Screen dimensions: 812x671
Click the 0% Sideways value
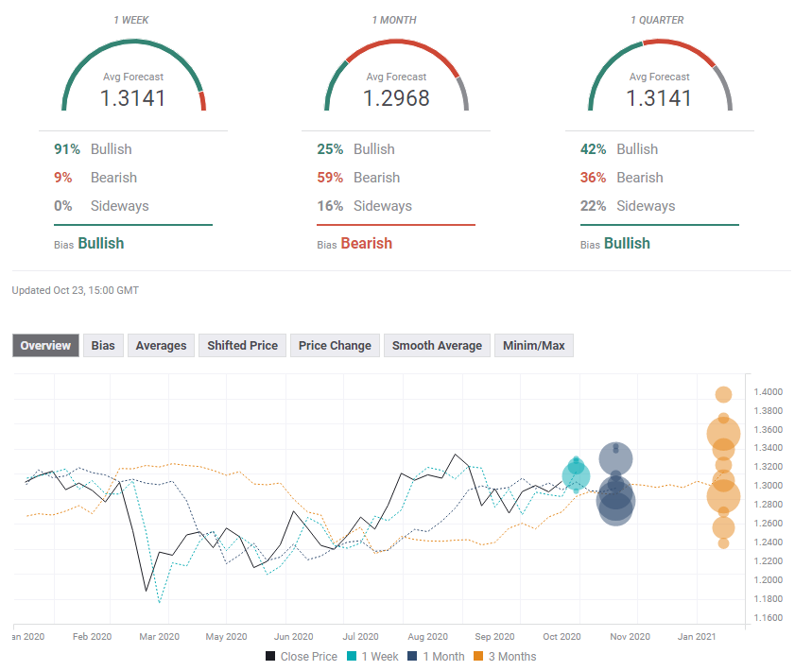(x=62, y=206)
